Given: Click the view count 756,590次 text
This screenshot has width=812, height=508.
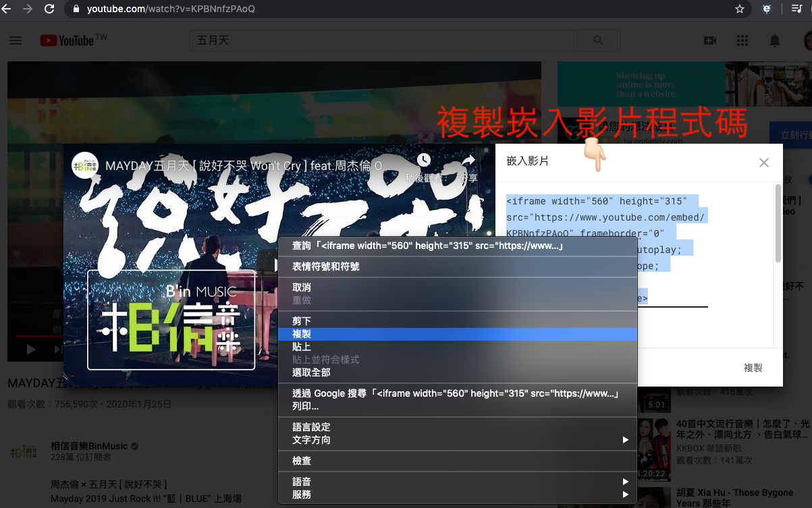Looking at the screenshot, I should tap(53, 405).
